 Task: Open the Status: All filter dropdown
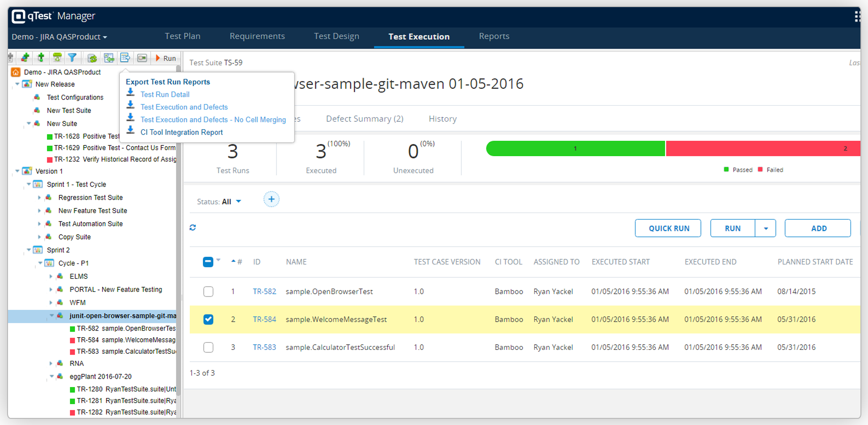point(219,202)
